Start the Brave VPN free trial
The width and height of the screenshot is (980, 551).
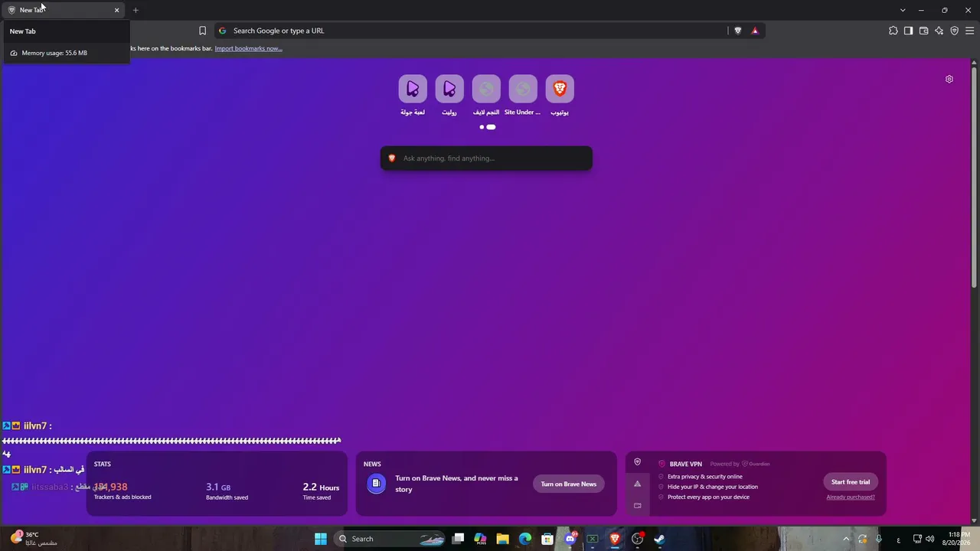coord(851,482)
